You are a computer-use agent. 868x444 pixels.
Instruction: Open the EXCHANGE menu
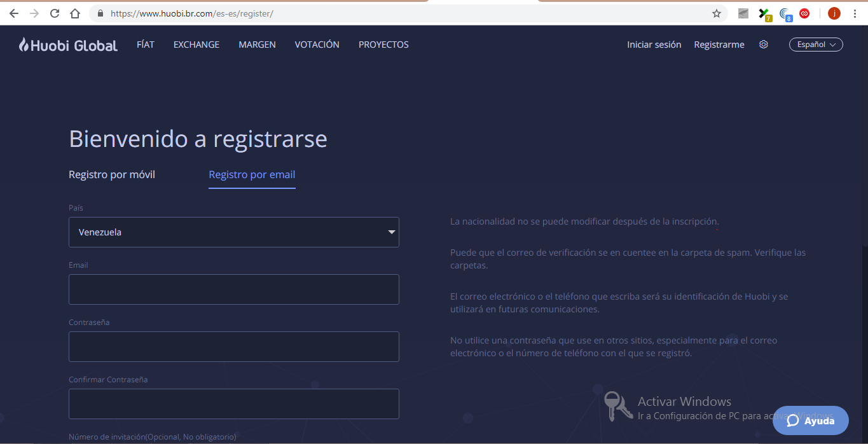click(x=196, y=45)
